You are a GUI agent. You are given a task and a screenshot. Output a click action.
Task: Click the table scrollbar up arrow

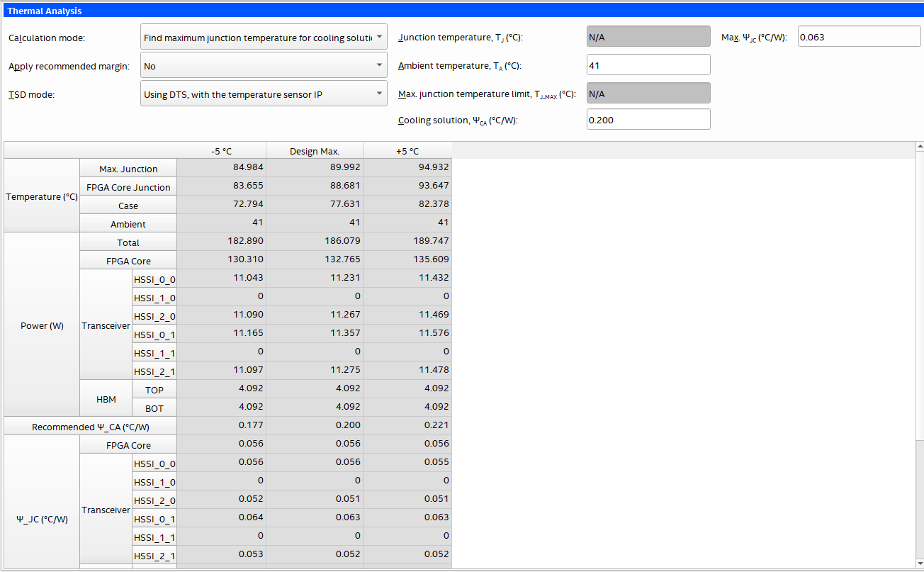[x=919, y=147]
